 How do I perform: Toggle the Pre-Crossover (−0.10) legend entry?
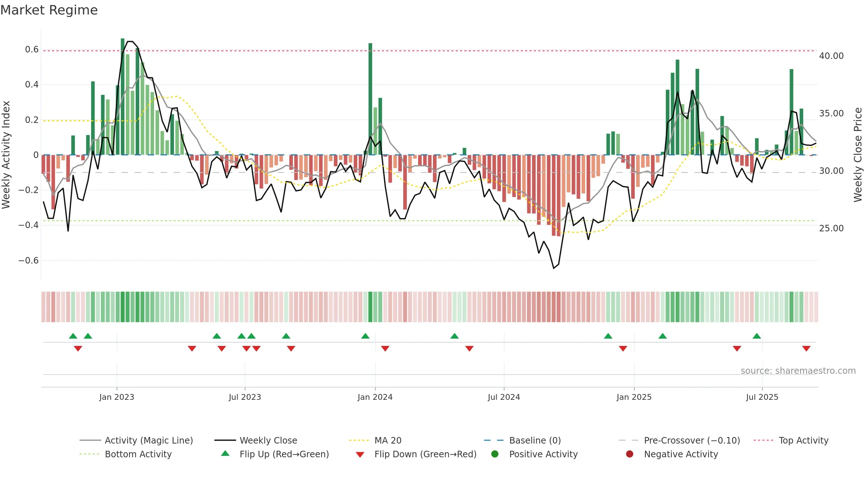point(679,440)
